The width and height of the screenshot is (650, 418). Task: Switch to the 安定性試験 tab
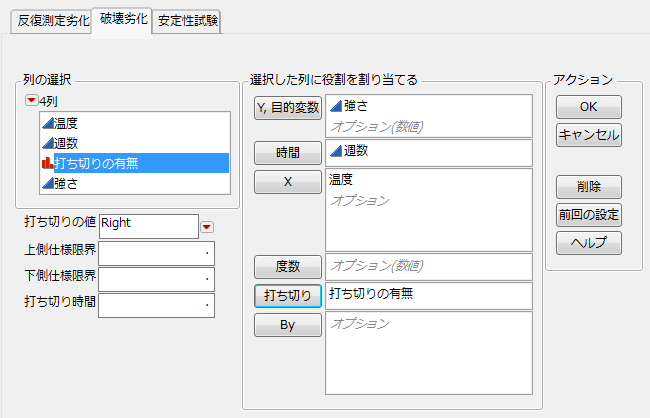(188, 20)
